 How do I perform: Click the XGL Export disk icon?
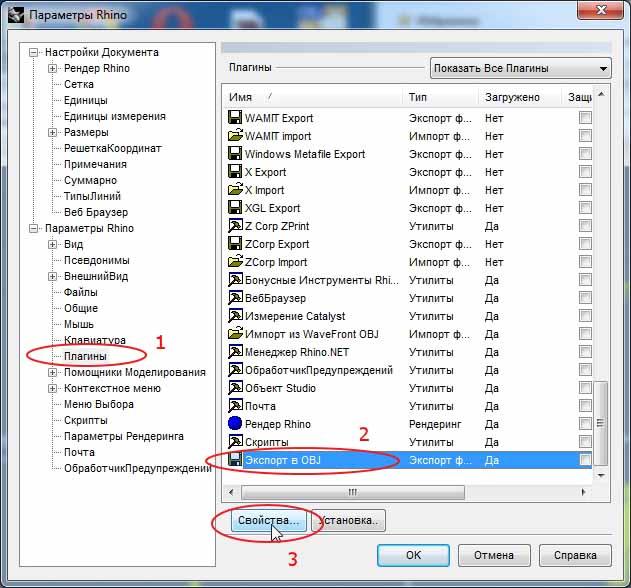point(235,207)
